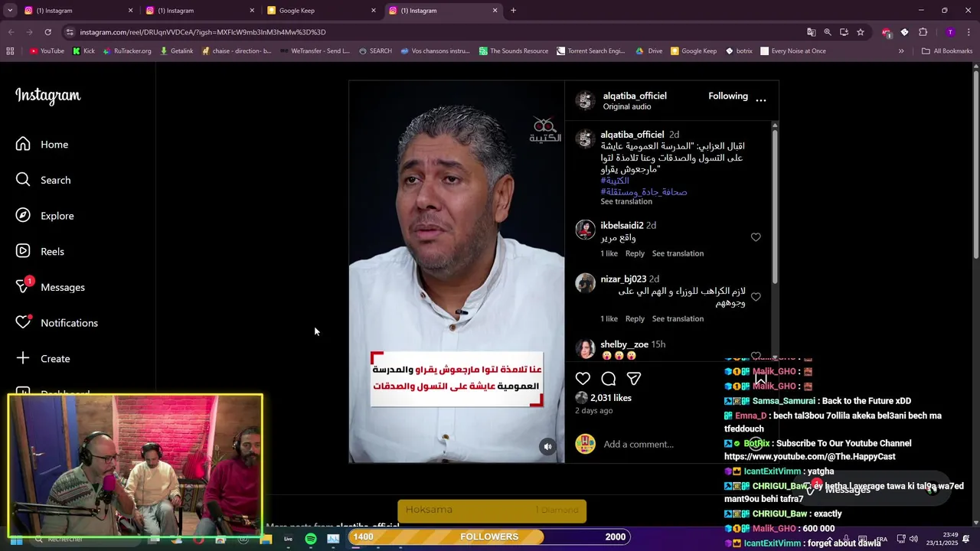The height and width of the screenshot is (551, 980).
Task: Click the comments panel scrollbar
Action: 775,207
